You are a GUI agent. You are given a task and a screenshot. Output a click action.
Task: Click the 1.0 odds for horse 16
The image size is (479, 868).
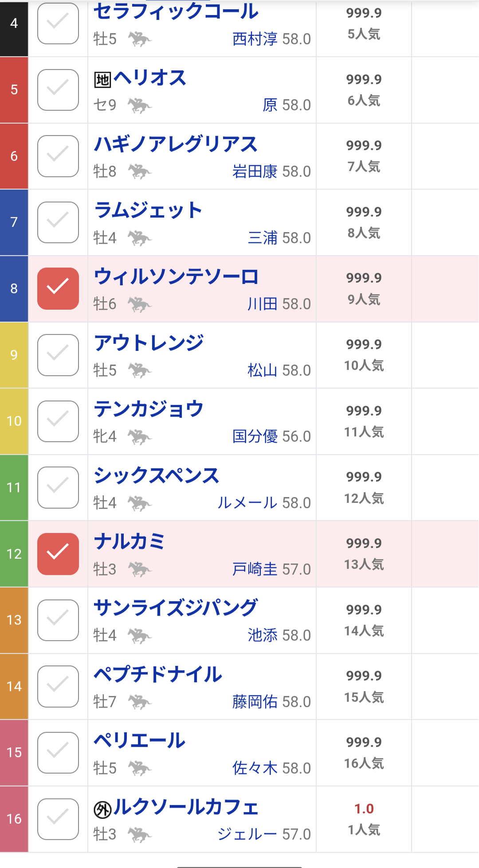[364, 809]
